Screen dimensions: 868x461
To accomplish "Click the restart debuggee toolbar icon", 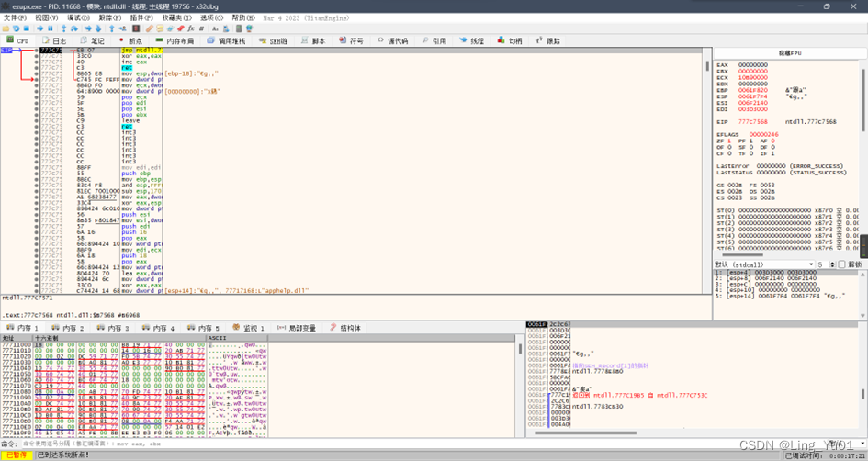I will click(16, 28).
